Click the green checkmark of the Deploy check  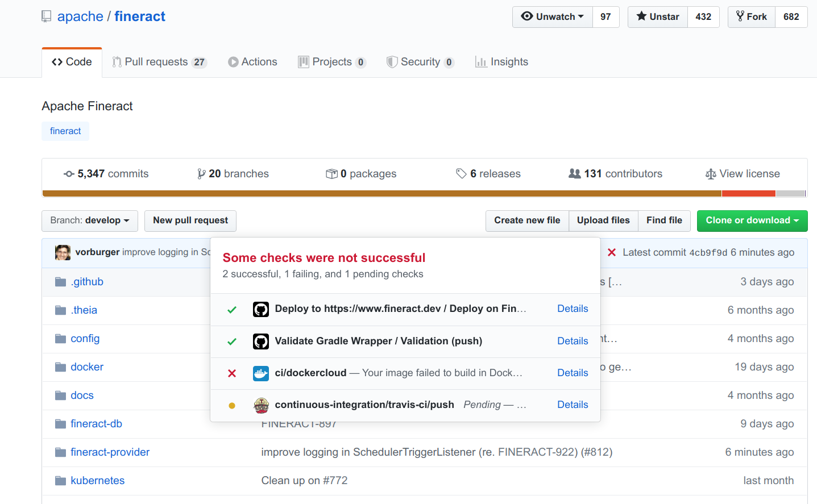232,310
